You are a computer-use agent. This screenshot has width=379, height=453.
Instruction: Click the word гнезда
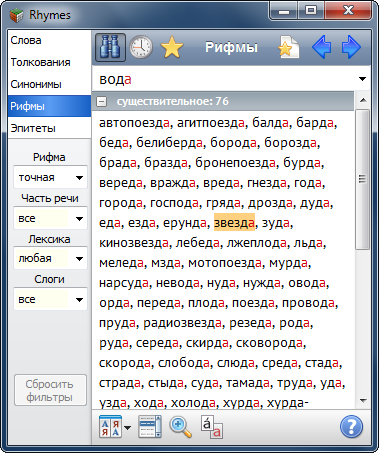tap(267, 183)
